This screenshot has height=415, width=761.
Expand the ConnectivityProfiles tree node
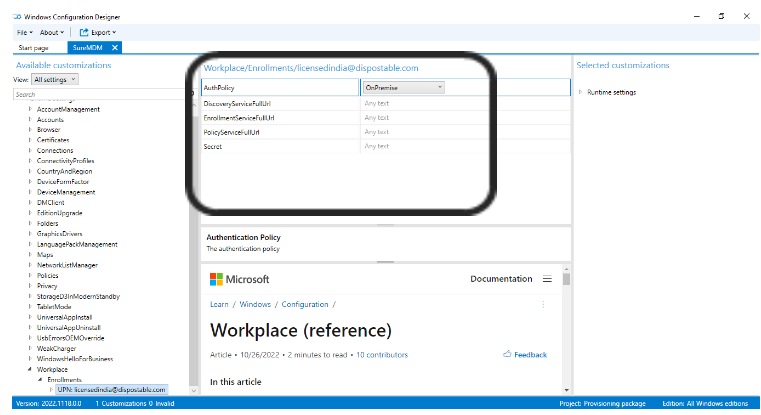tap(30, 161)
